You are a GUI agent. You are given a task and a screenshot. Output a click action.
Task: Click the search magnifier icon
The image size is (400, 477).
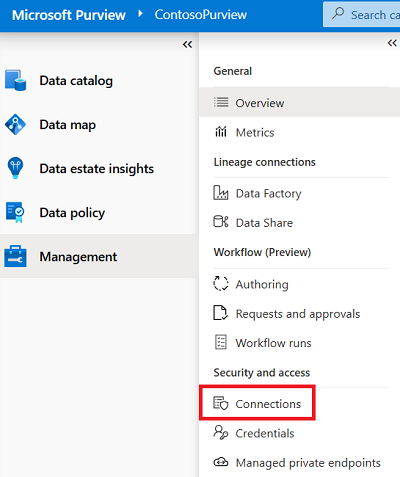[x=338, y=13]
